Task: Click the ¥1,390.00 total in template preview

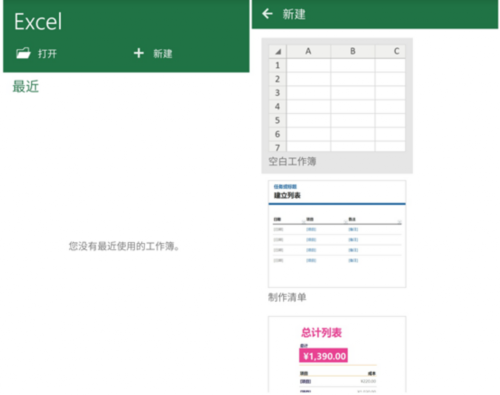Action: click(323, 356)
